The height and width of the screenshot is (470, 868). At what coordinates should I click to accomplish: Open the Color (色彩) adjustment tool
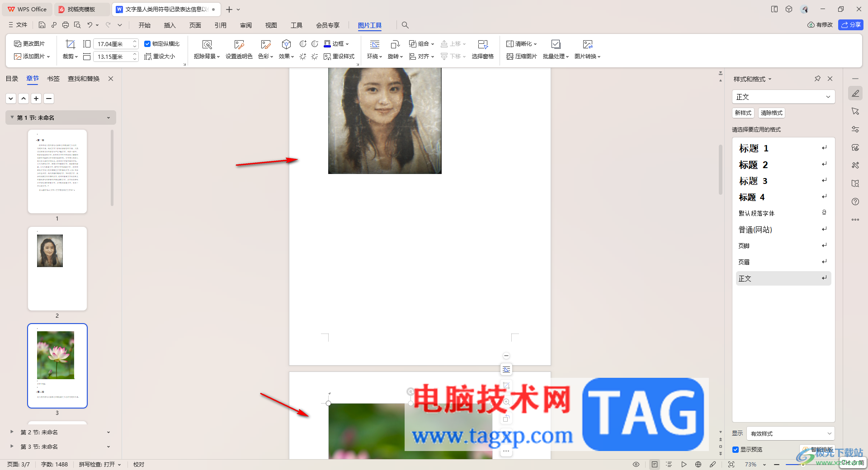pyautogui.click(x=265, y=49)
